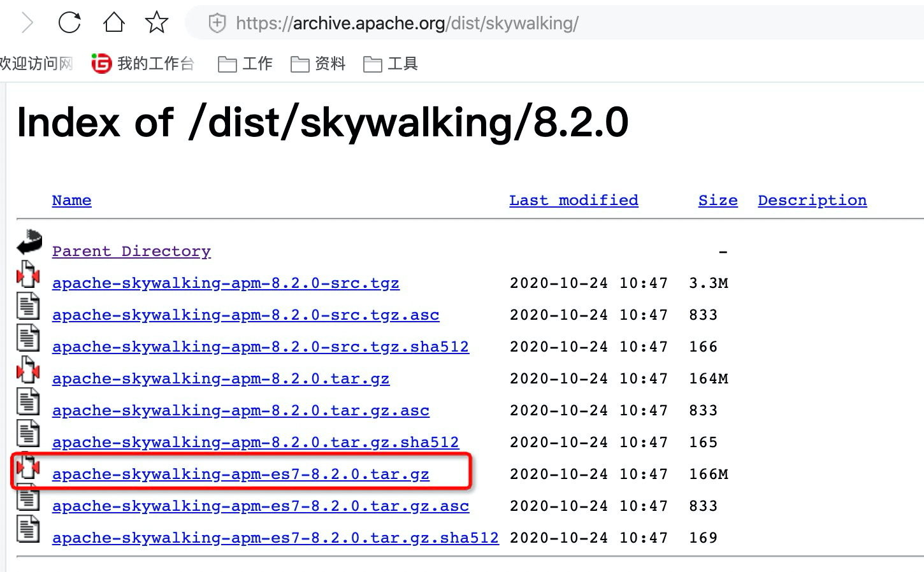The width and height of the screenshot is (924, 572).
Task: Sort listing by Name column
Action: click(71, 200)
